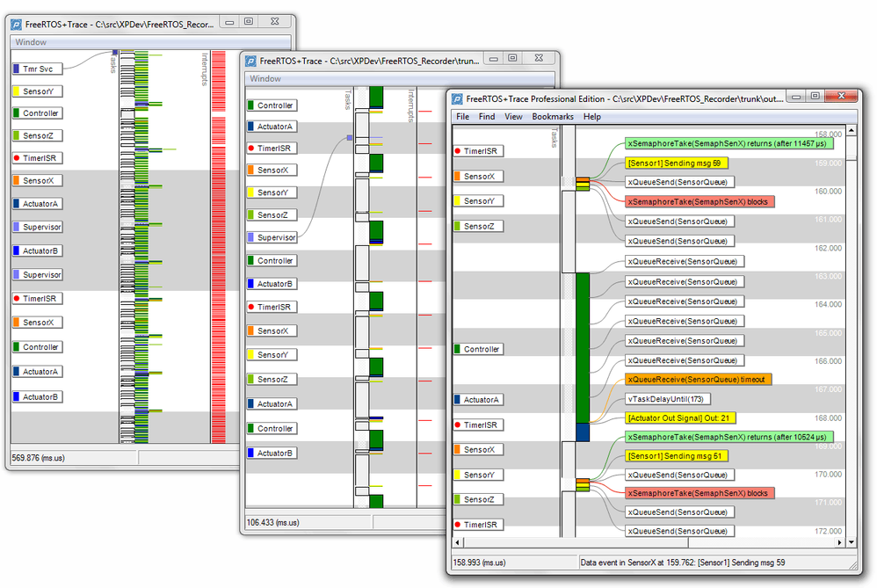Select the bottom ActuatorB label in middle window
This screenshot has width=877, height=588.
[272, 454]
